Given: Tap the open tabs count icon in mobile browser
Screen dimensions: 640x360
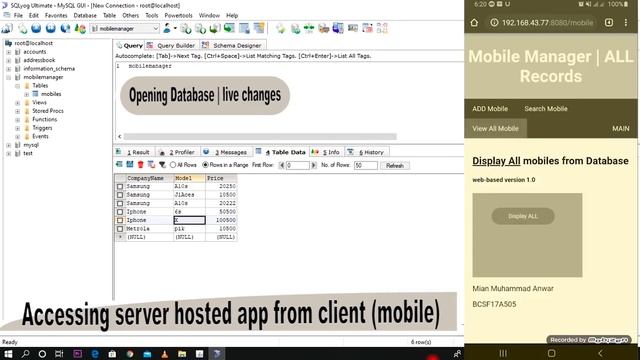Looking at the screenshot, I should tap(609, 22).
